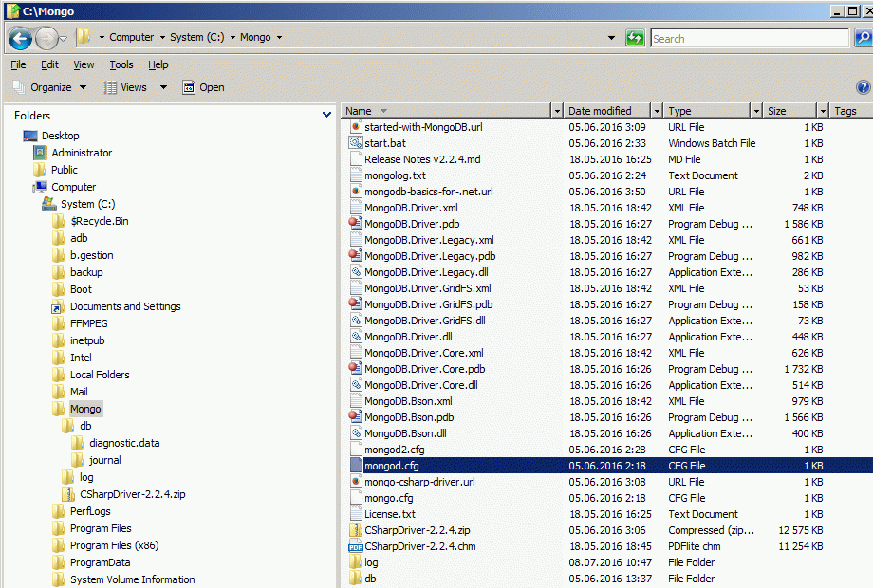Expand dropdown arrow after Mongo breadcrumb
Screen dimensions: 873x588
[280, 37]
